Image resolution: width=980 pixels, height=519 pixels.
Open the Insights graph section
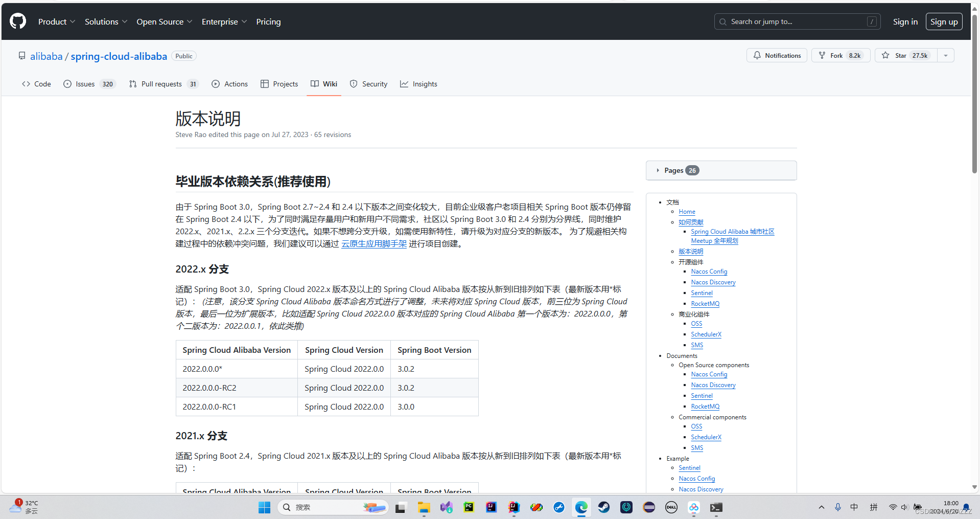(418, 84)
